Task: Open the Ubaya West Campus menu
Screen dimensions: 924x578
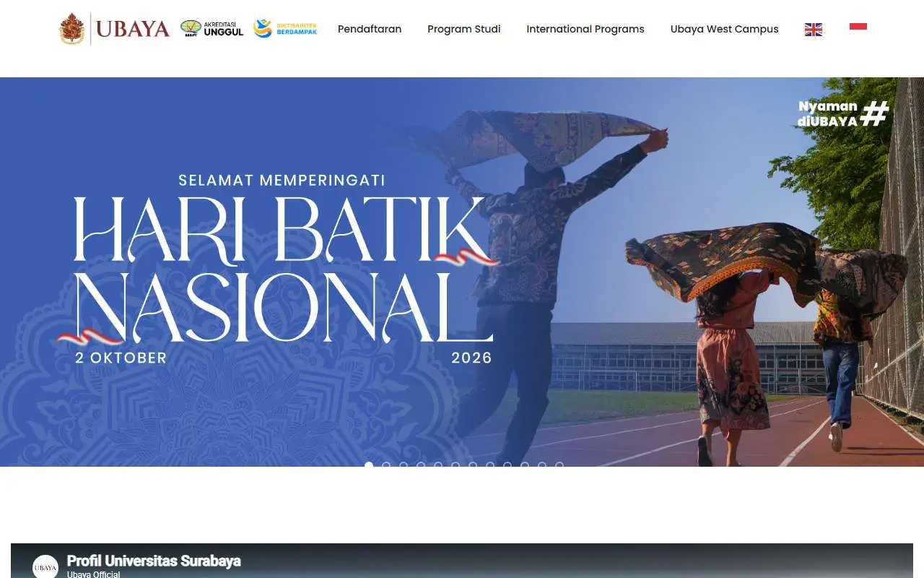Action: click(725, 29)
